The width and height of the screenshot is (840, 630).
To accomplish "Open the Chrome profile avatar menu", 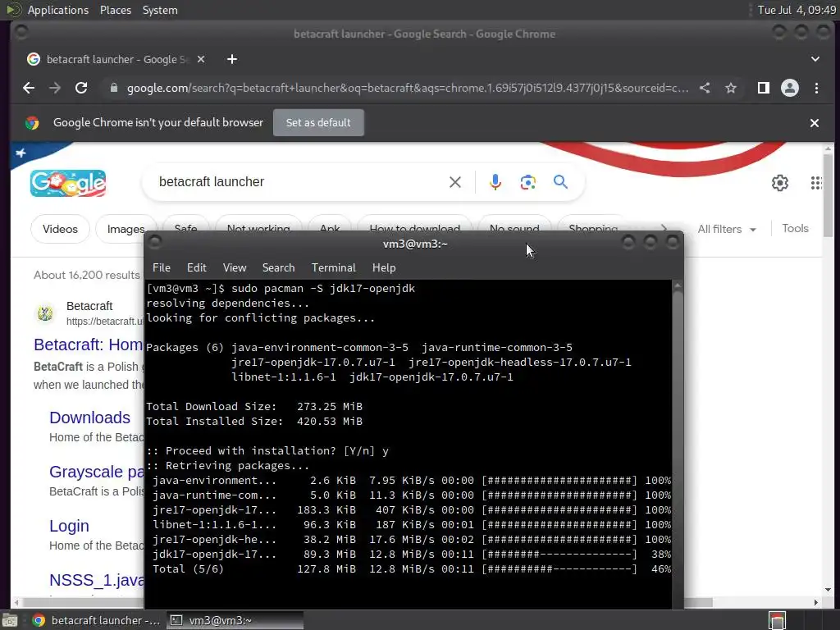I will point(790,88).
